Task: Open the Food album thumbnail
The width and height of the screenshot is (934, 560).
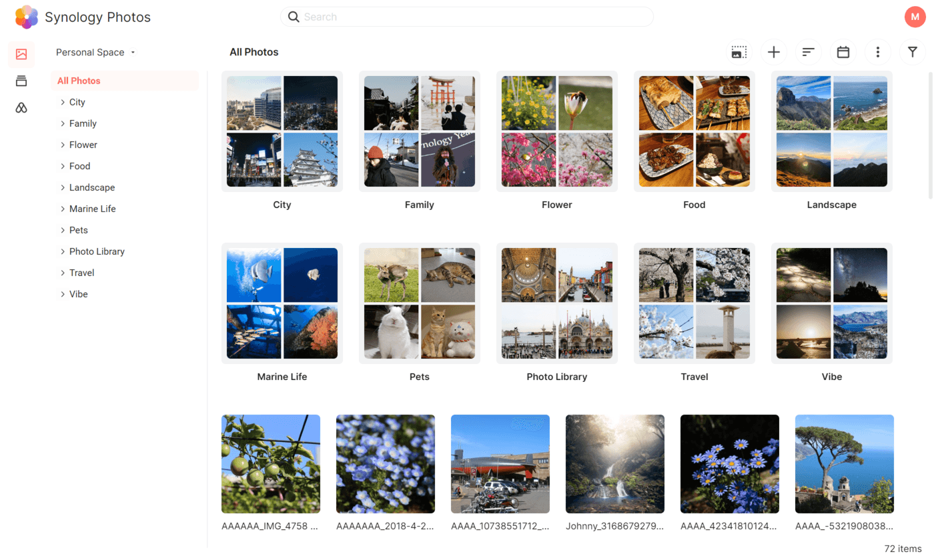Action: tap(694, 131)
